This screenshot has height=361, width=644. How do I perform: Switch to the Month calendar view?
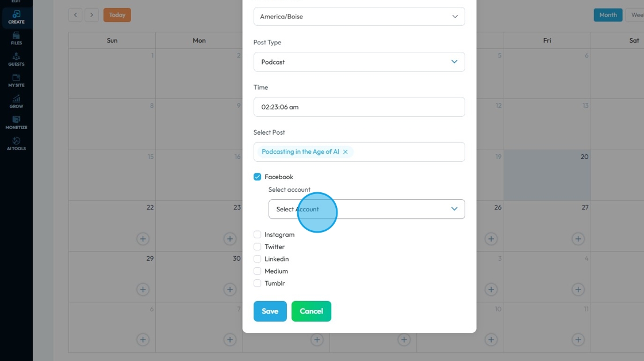[x=608, y=15]
